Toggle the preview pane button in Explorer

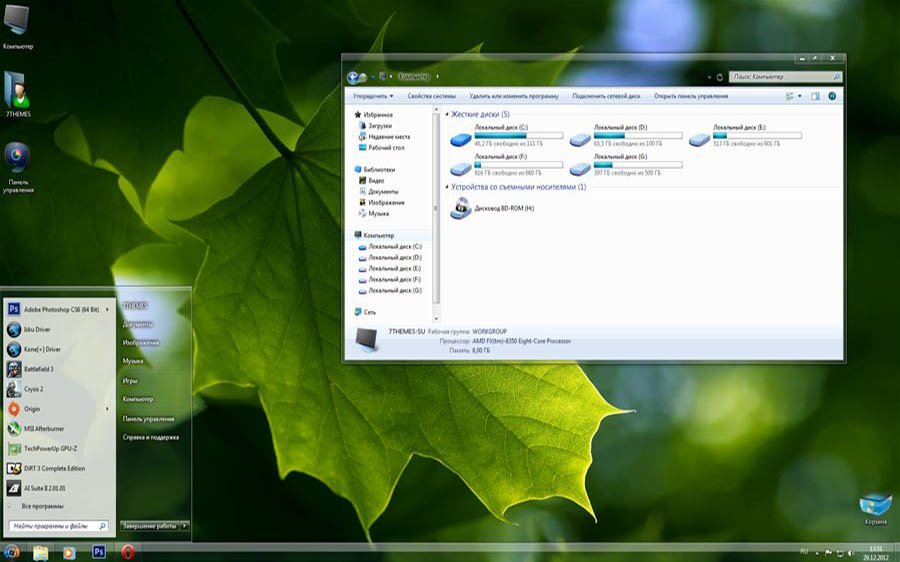tap(815, 96)
